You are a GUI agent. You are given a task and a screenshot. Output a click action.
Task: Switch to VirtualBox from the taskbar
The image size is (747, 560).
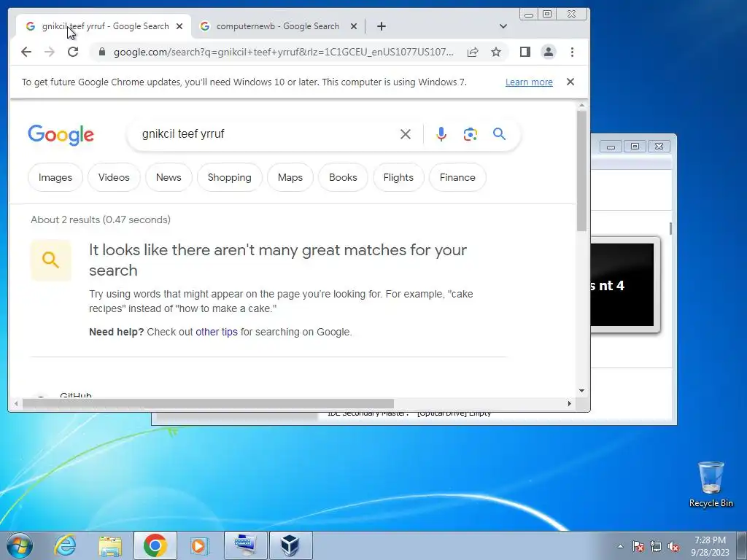pyautogui.click(x=290, y=545)
